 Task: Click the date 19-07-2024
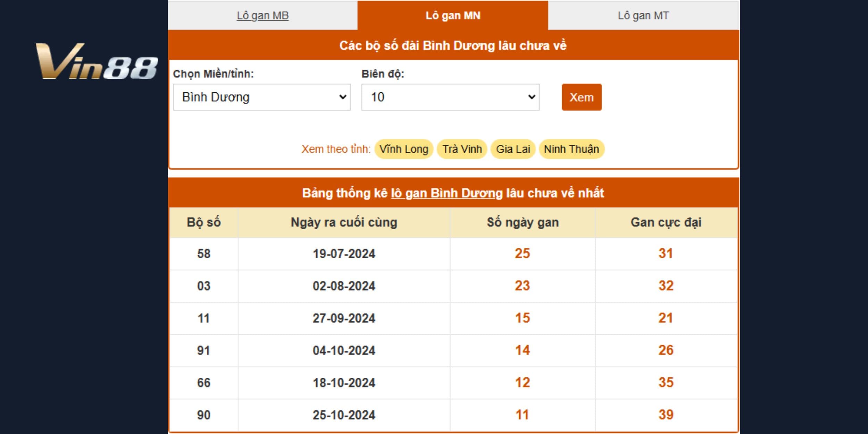click(344, 254)
